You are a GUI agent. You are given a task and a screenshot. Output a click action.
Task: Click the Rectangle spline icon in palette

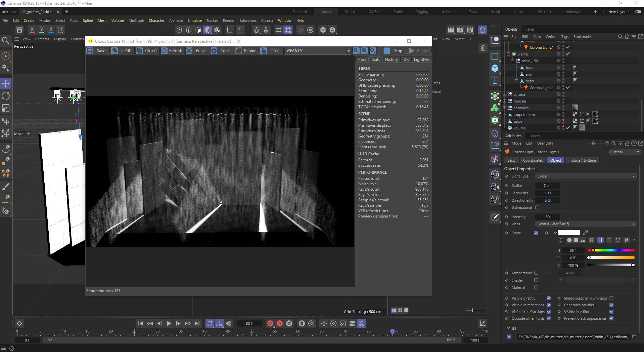click(495, 56)
